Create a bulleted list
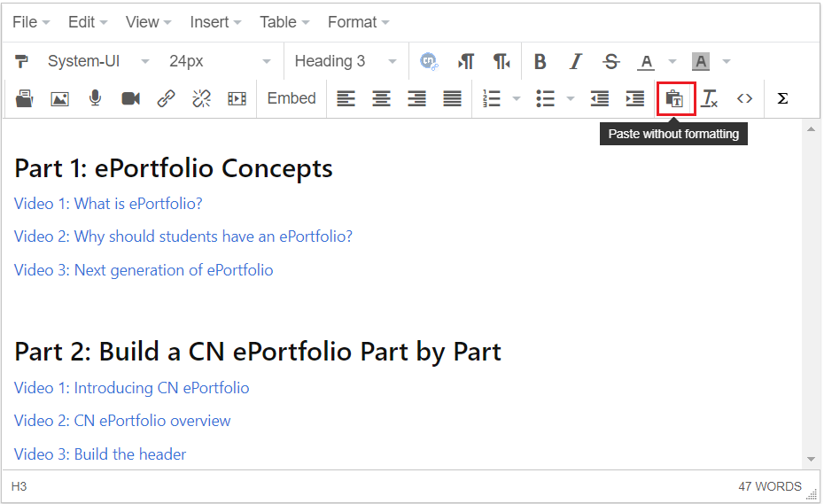Viewport: 824px width, 504px height. [x=546, y=98]
